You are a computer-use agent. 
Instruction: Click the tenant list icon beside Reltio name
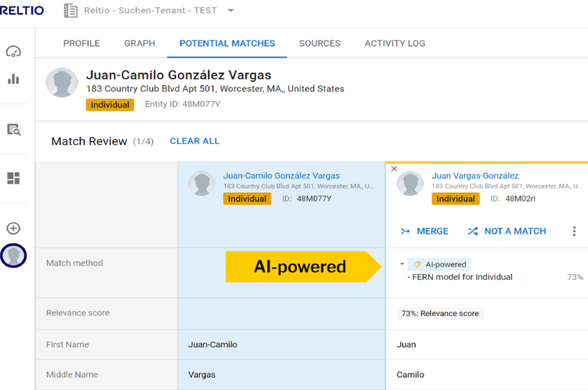[x=71, y=11]
